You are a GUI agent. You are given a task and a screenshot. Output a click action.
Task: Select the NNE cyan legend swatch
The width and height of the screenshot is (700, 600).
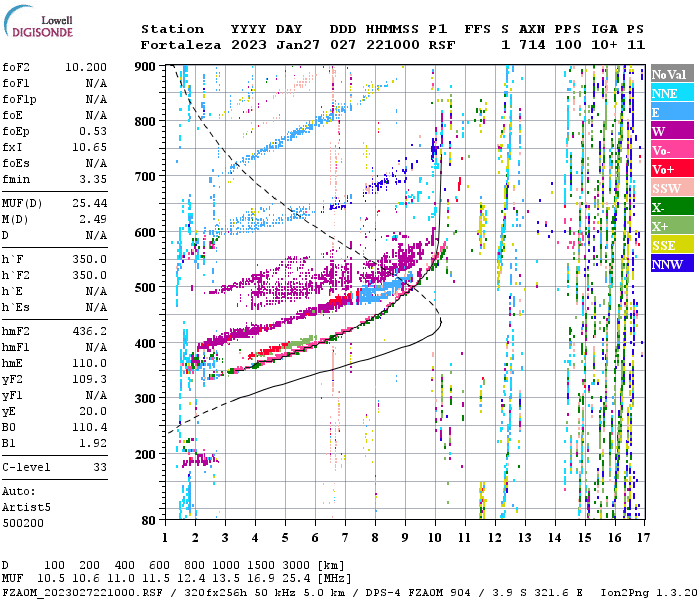672,93
